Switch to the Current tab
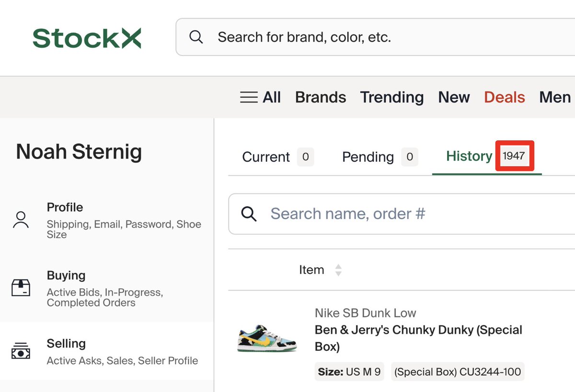Image resolution: width=575 pixels, height=392 pixels. coord(266,157)
